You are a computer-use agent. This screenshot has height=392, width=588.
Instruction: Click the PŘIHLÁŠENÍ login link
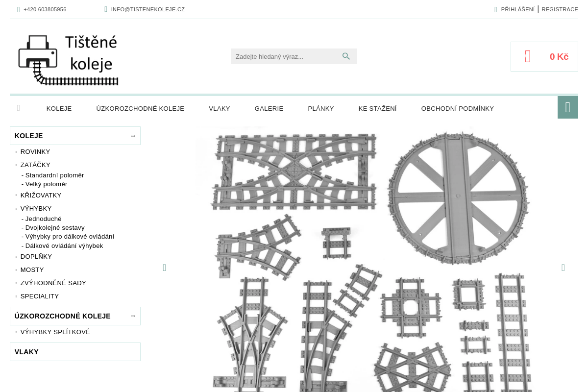pyautogui.click(x=518, y=9)
